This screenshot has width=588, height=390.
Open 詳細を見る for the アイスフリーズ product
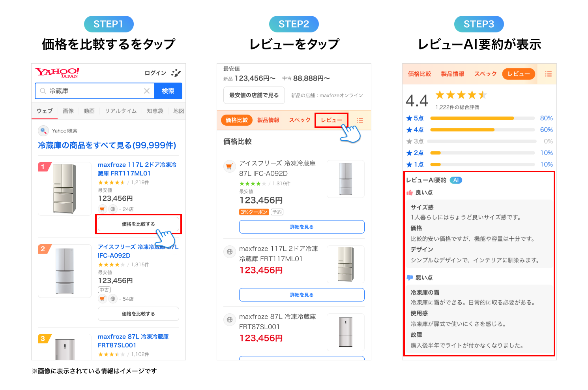pos(301,226)
